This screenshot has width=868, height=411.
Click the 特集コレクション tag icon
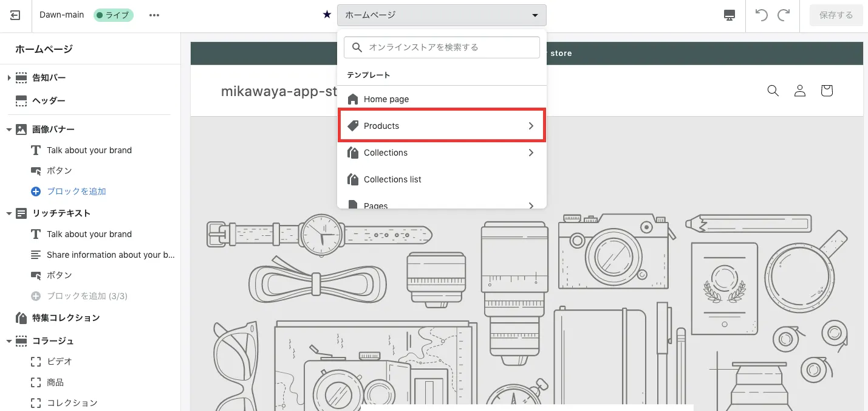click(x=21, y=318)
